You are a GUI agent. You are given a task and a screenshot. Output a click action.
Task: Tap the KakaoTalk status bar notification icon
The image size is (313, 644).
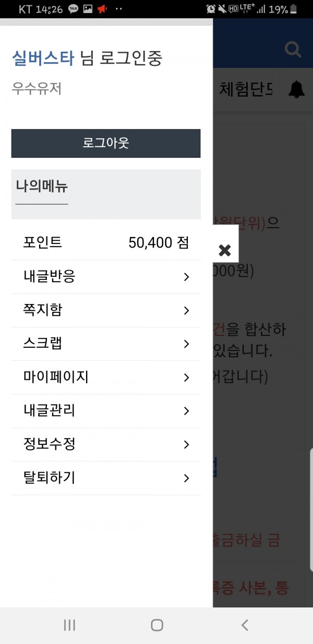click(x=74, y=9)
